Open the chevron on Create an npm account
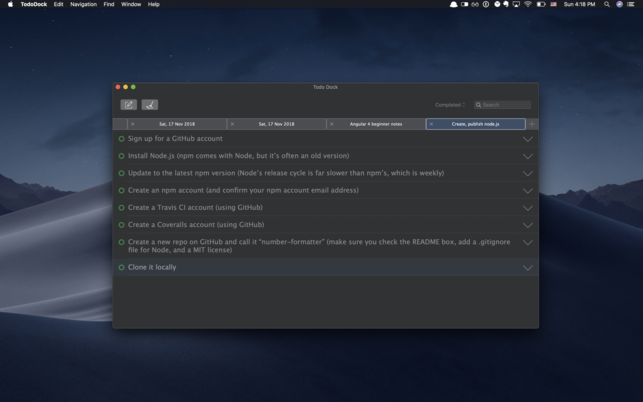The image size is (643, 402). tap(528, 191)
